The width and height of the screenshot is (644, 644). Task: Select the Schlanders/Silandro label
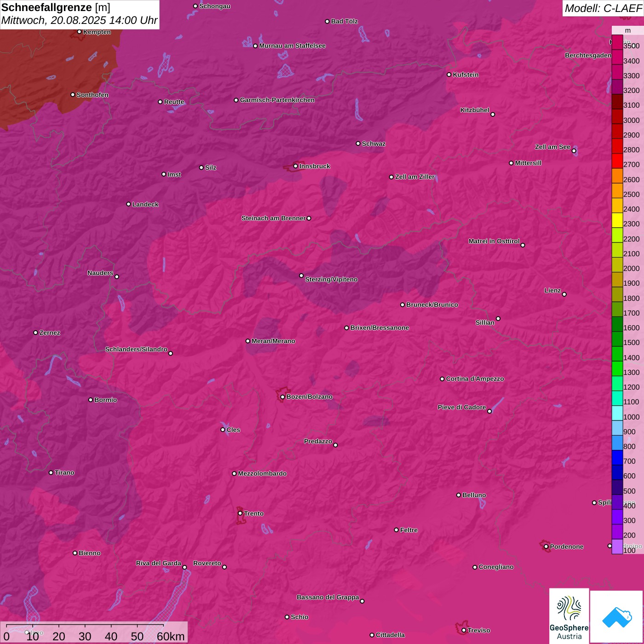(136, 349)
